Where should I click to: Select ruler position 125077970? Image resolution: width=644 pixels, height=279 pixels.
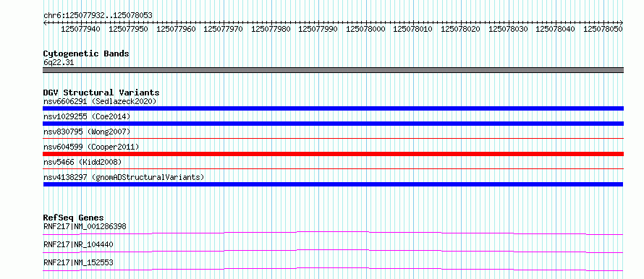223,29
